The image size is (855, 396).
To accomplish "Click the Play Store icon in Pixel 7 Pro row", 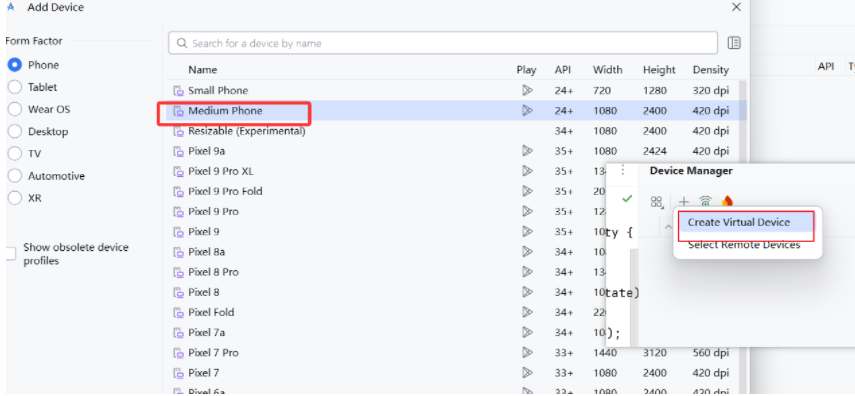I will 527,352.
